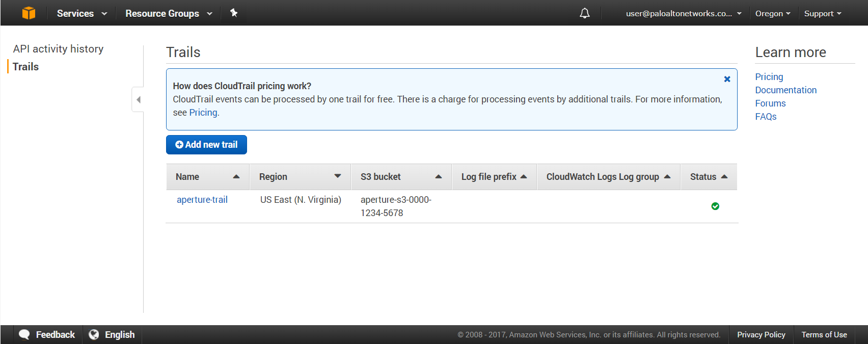Expand the Resource Groups dropdown
The height and width of the screenshot is (344, 868).
pyautogui.click(x=169, y=13)
